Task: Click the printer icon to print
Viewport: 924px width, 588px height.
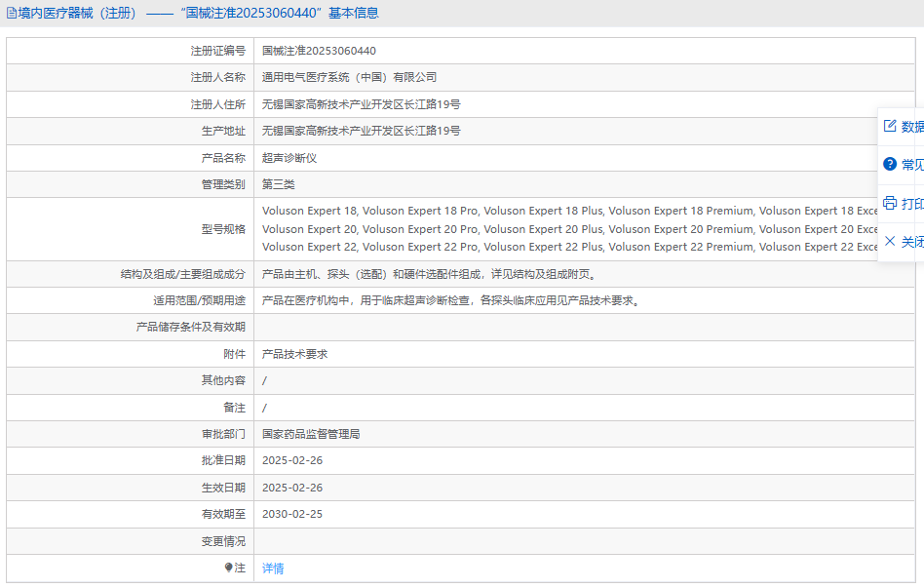Action: click(x=890, y=203)
